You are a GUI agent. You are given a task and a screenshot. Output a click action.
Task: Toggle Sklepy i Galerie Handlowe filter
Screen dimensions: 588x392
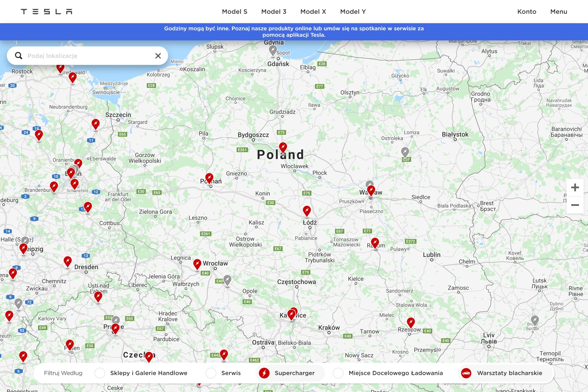pos(141,373)
